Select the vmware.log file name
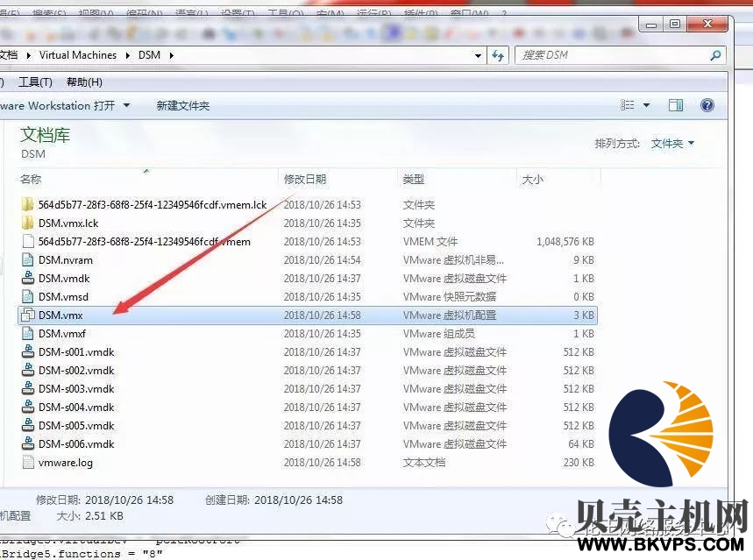Screen dimensions: 753x560 click(66, 463)
